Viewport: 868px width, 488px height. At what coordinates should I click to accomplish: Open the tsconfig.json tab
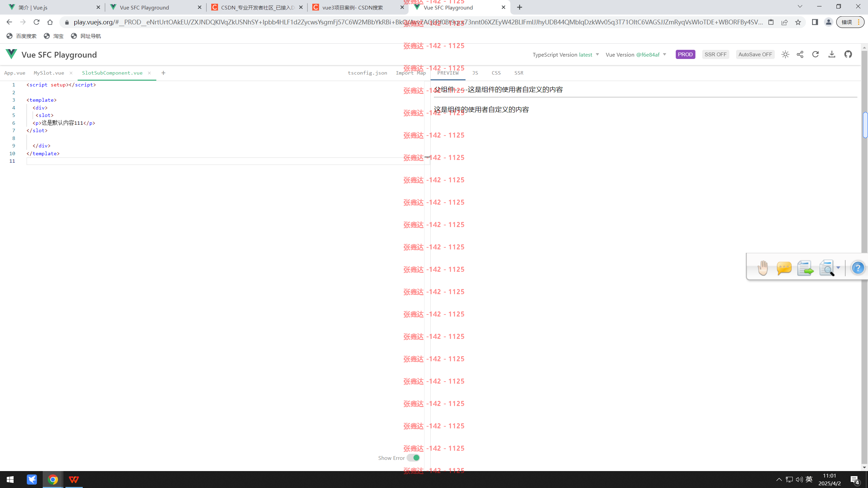(x=367, y=73)
